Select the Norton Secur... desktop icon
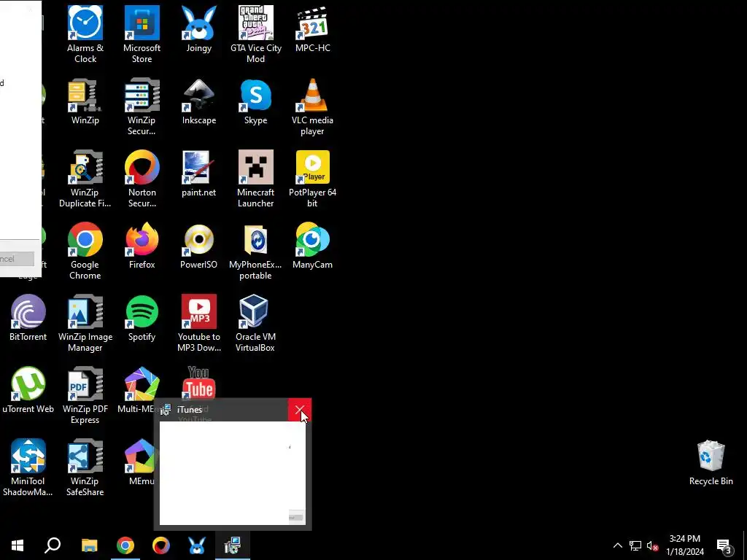The image size is (747, 560). (x=142, y=179)
